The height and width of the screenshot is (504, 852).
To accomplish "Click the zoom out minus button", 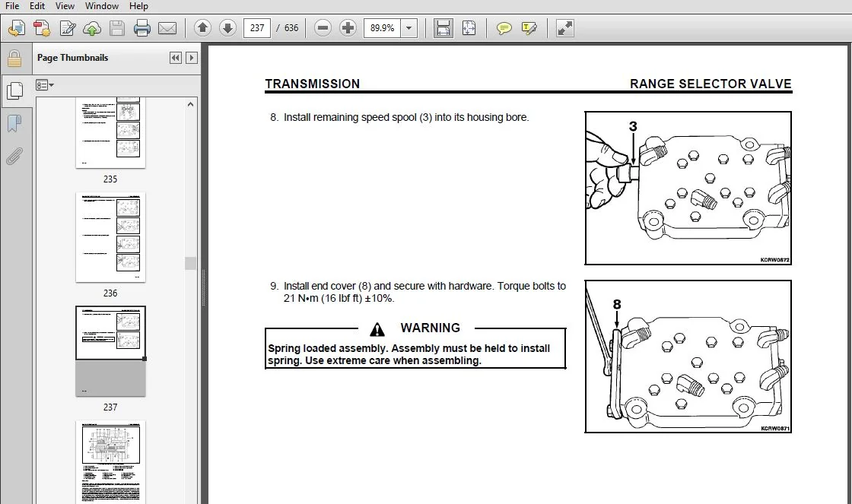I will tap(323, 27).
